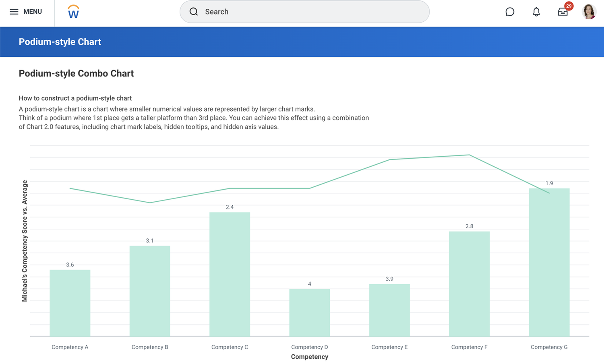Select the Competency C bar labeled 2.4
Image resolution: width=604 pixels, height=364 pixels.
230,274
